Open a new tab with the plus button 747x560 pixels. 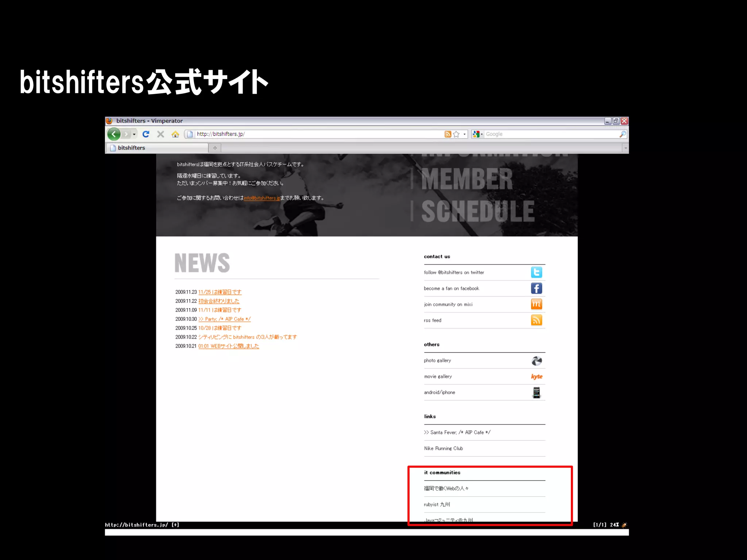[215, 148]
